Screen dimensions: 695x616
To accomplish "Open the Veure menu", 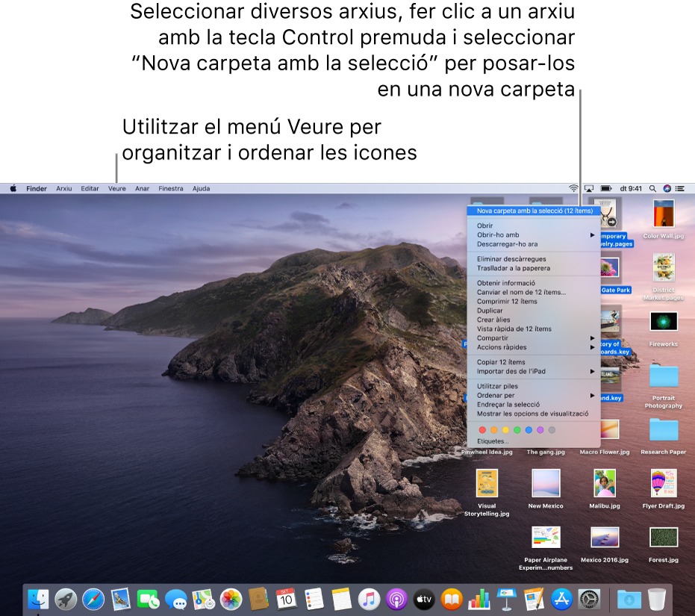I will (117, 188).
